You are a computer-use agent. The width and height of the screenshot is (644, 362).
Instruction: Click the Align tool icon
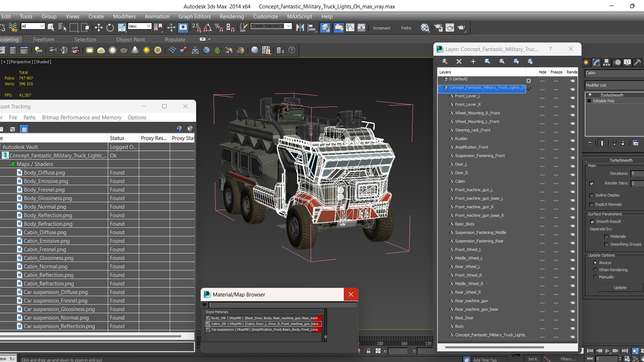coord(312,28)
